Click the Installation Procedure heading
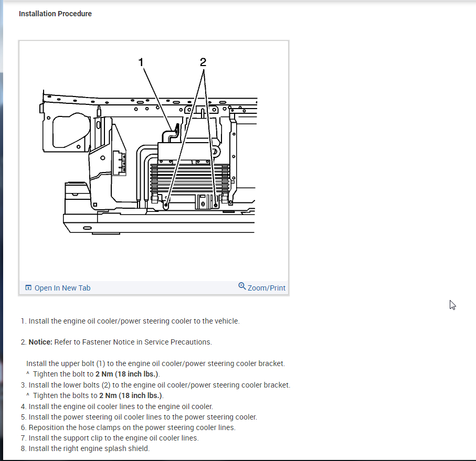The width and height of the screenshot is (476, 461). pos(55,14)
